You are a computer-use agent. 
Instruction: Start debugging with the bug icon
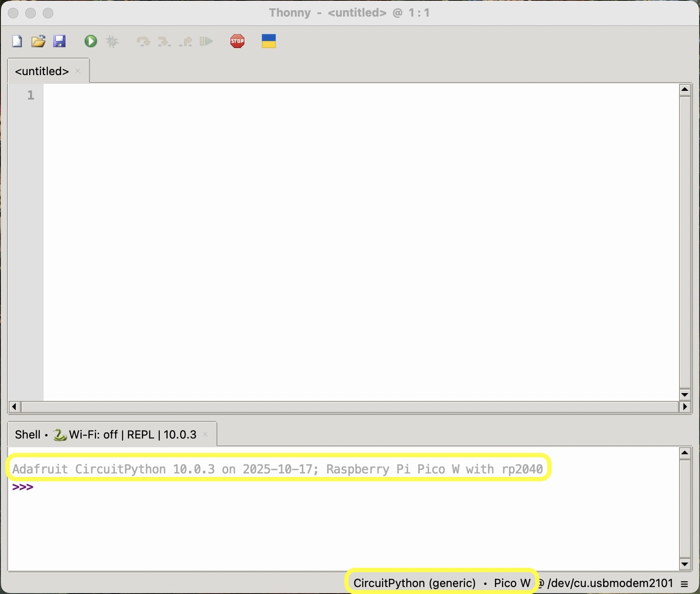coord(112,41)
